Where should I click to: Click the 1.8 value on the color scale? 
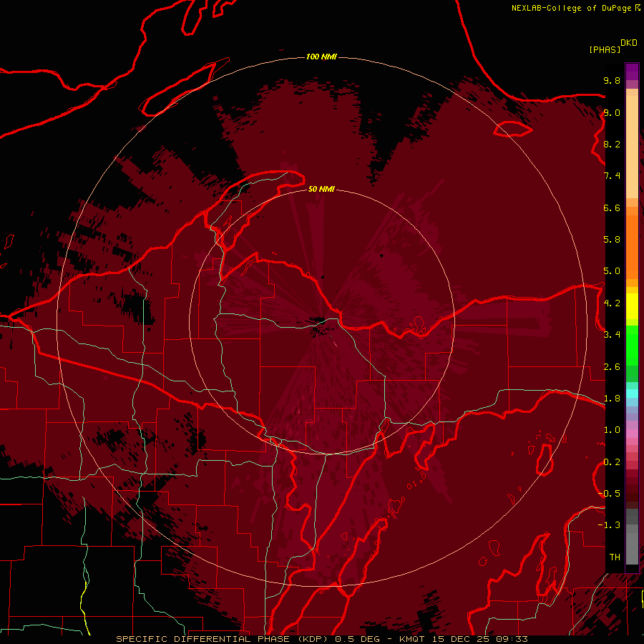pos(612,399)
